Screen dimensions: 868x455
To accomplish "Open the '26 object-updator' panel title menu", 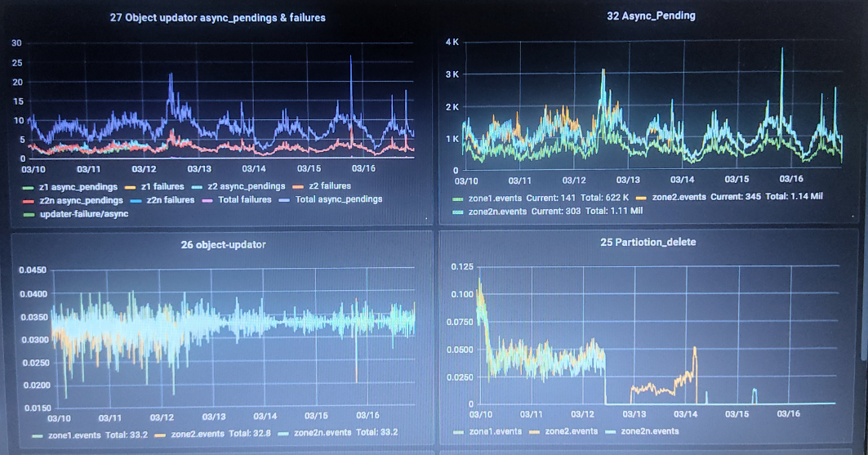I will coord(223,245).
